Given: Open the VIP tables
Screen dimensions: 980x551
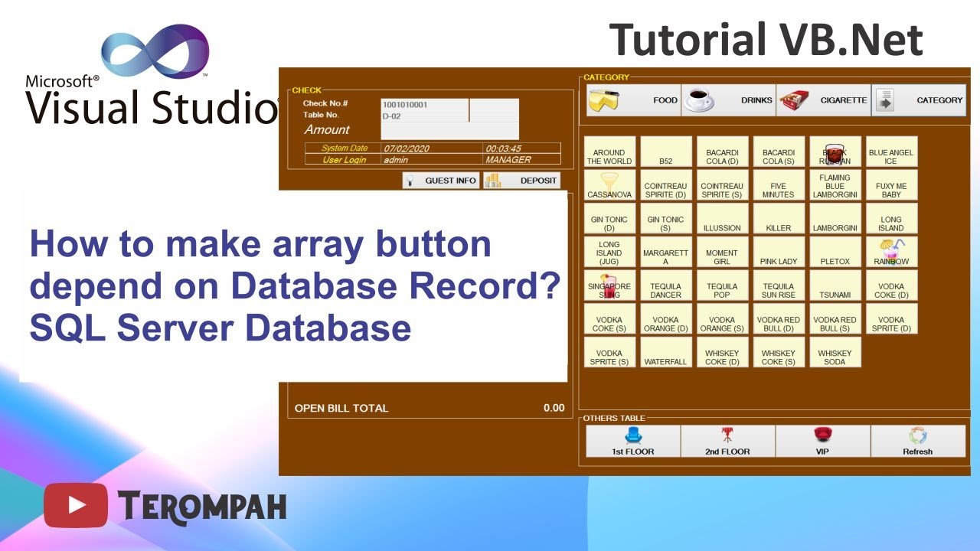Looking at the screenshot, I should click(x=823, y=442).
